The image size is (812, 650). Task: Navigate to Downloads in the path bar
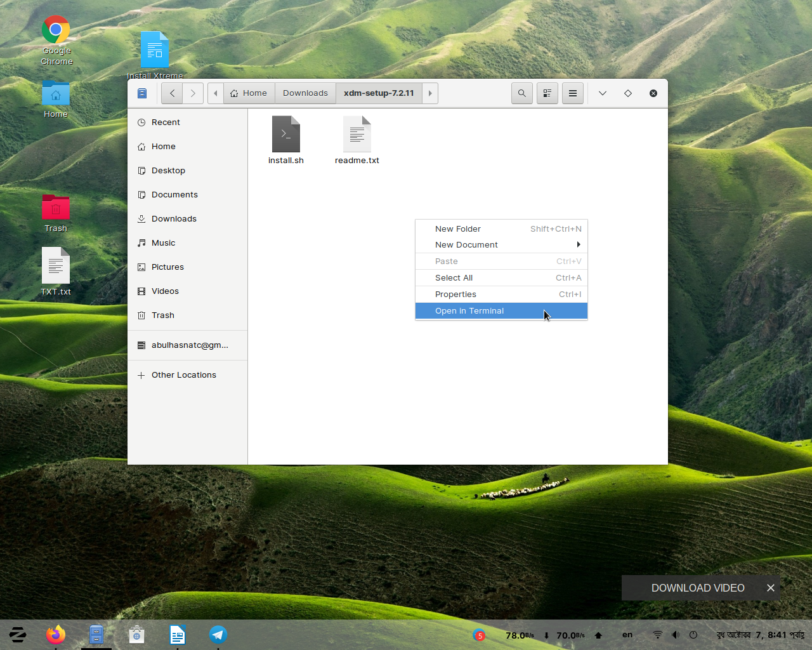[x=305, y=93]
